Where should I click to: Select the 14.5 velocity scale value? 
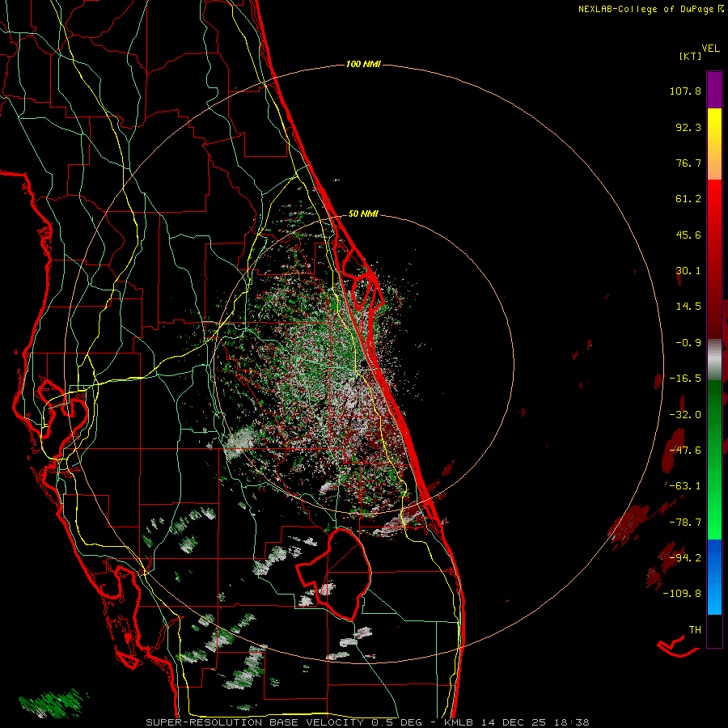(x=688, y=307)
